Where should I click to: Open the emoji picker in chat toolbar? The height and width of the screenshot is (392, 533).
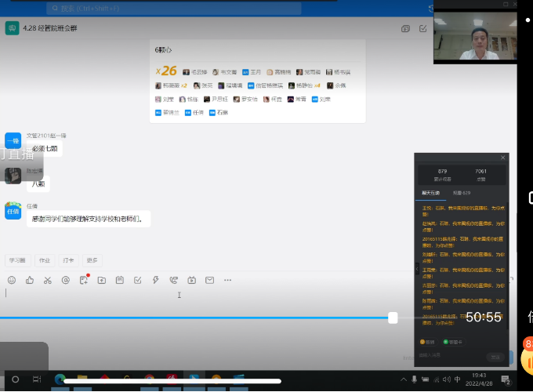tap(12, 280)
